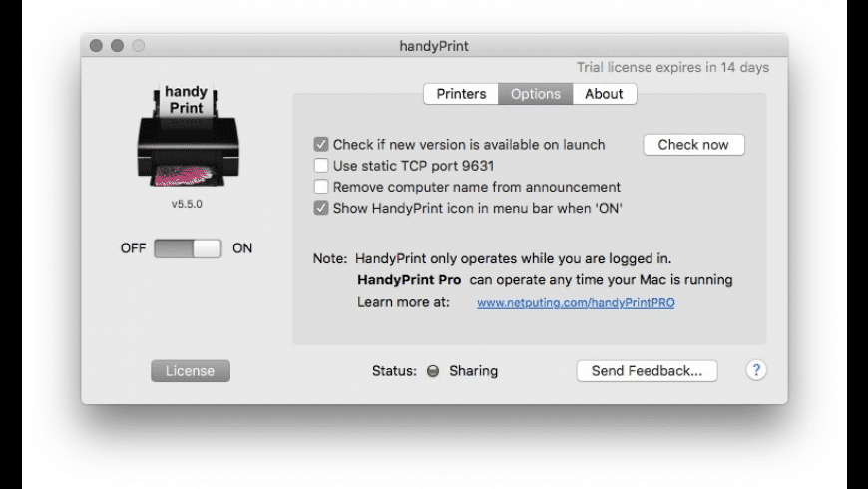Click the handyPrint printer logo icon
868x489 pixels.
click(189, 136)
